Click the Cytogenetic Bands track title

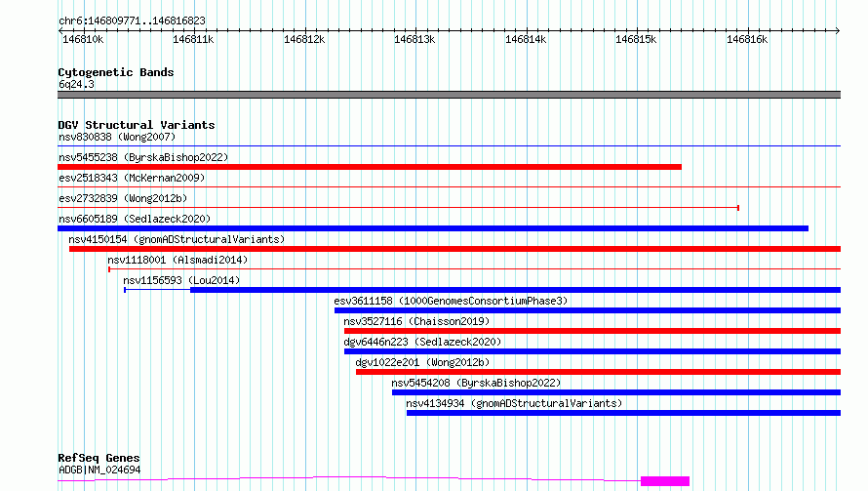point(116,72)
